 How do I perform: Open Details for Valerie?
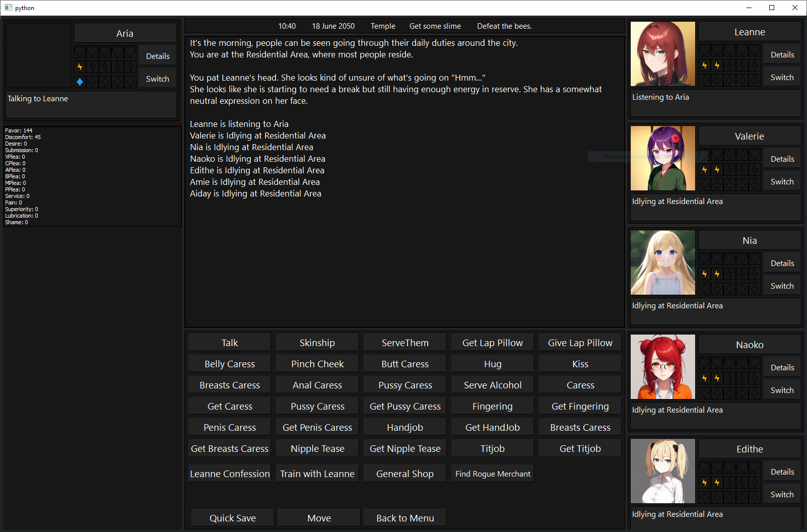[x=782, y=159]
